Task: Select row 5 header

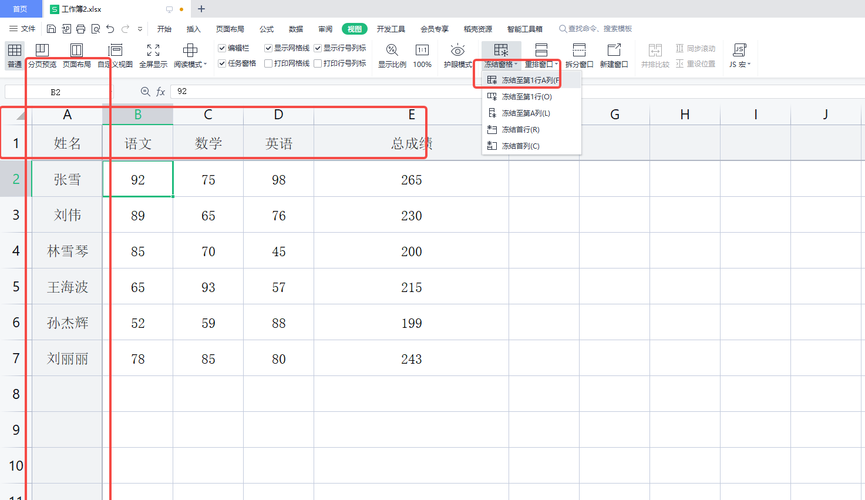Action: [x=15, y=287]
